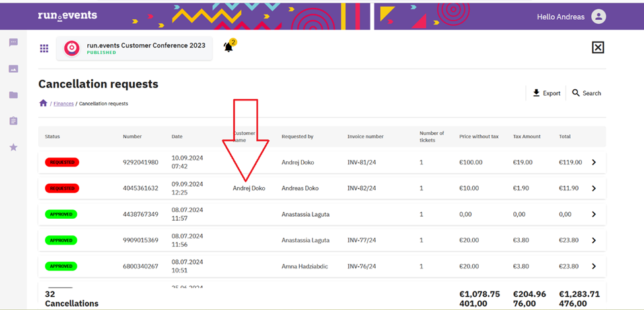Select the clipboard icon in sidebar
Image resolution: width=644 pixels, height=310 pixels.
click(13, 121)
